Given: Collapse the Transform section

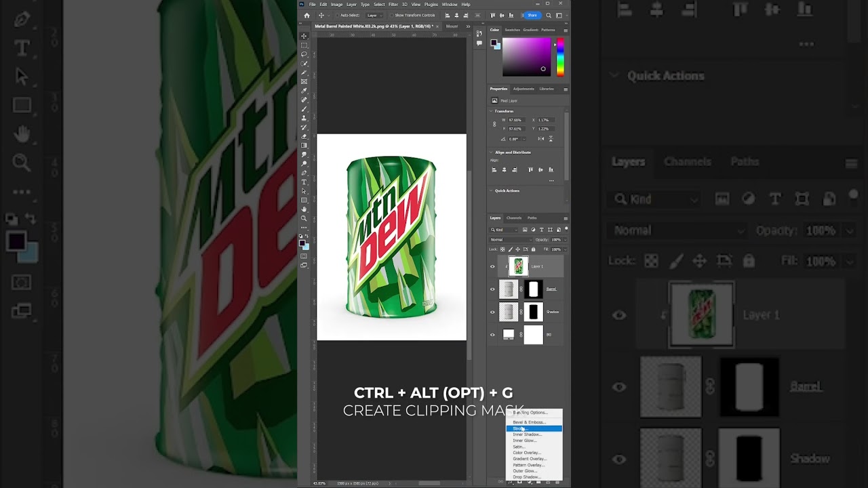Looking at the screenshot, I should (x=491, y=111).
